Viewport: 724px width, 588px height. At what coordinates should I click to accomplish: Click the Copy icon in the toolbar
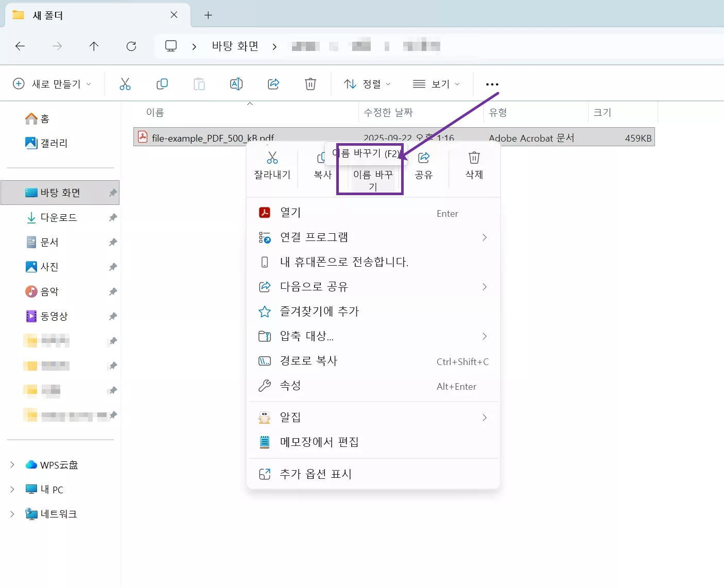point(162,83)
